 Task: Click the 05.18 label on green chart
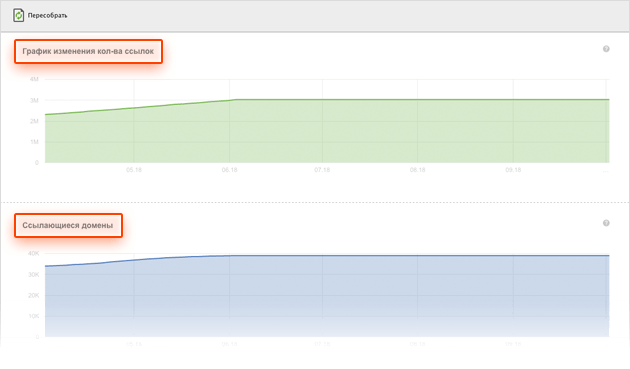point(134,170)
